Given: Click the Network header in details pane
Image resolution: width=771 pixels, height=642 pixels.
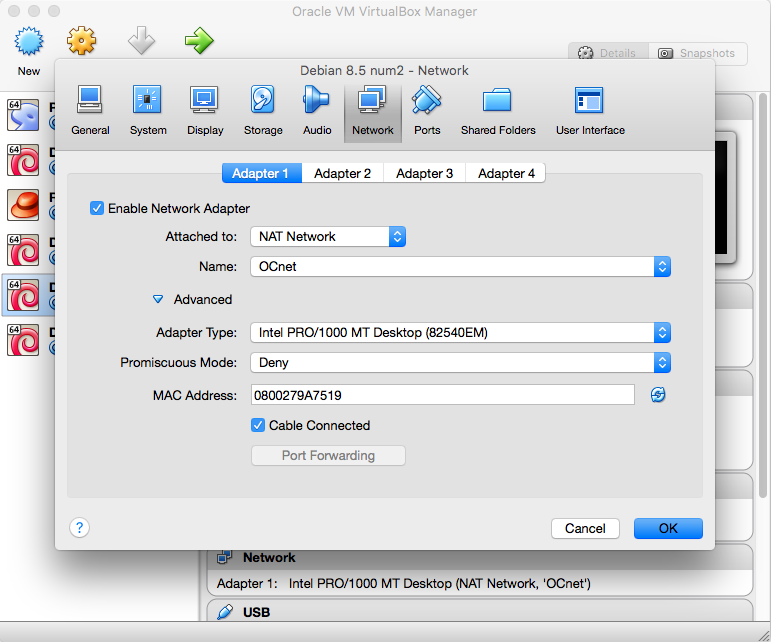Looking at the screenshot, I should coord(268,557).
